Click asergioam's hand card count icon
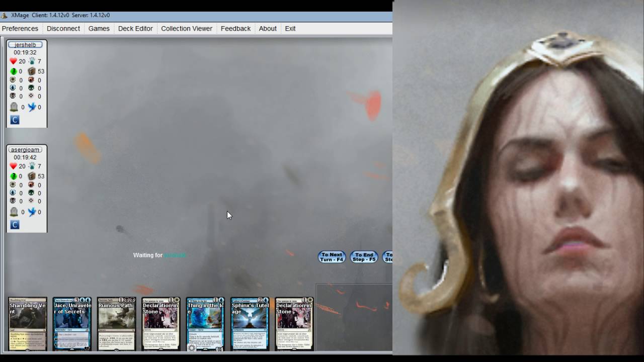This screenshot has height=362, width=644. point(32,166)
